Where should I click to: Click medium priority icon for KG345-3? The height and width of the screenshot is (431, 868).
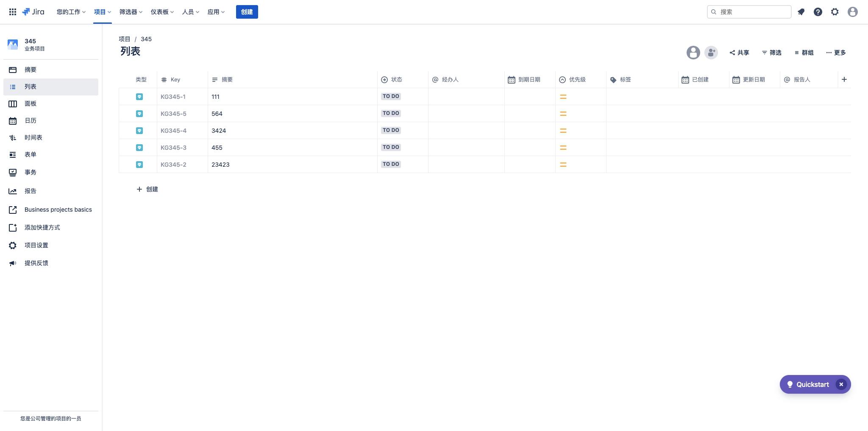tap(563, 148)
